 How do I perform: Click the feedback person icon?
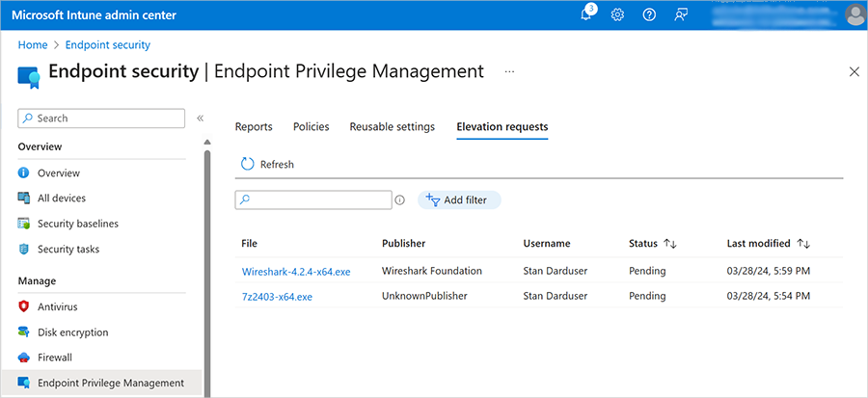(680, 14)
